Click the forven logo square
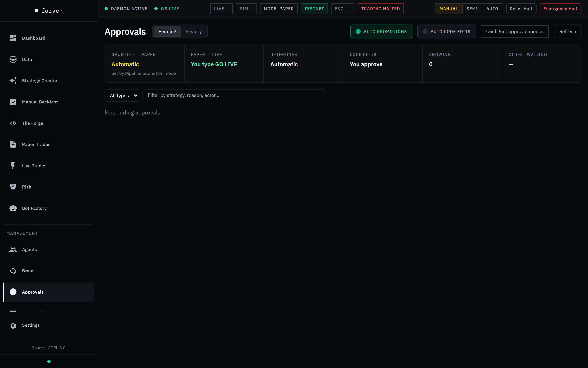 tap(37, 11)
